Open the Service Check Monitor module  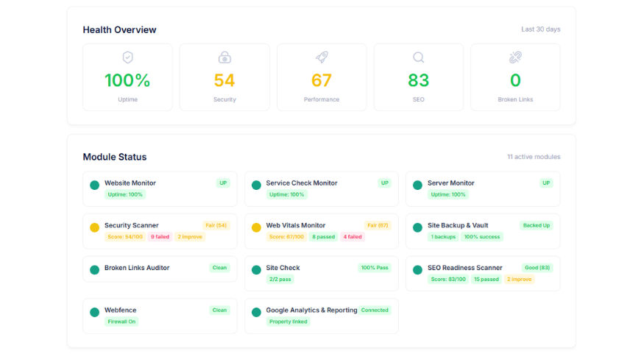pyautogui.click(x=322, y=189)
